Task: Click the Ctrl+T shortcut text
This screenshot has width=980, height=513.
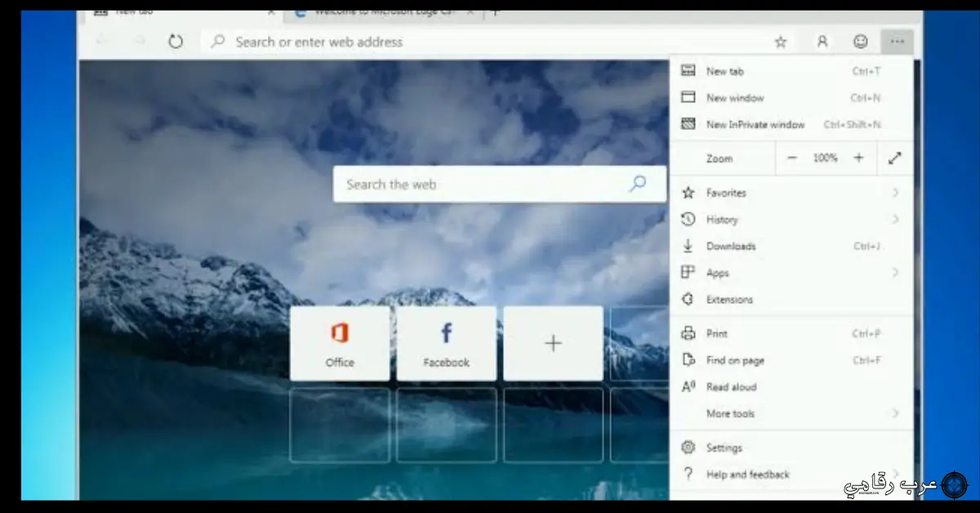Action: tap(866, 72)
